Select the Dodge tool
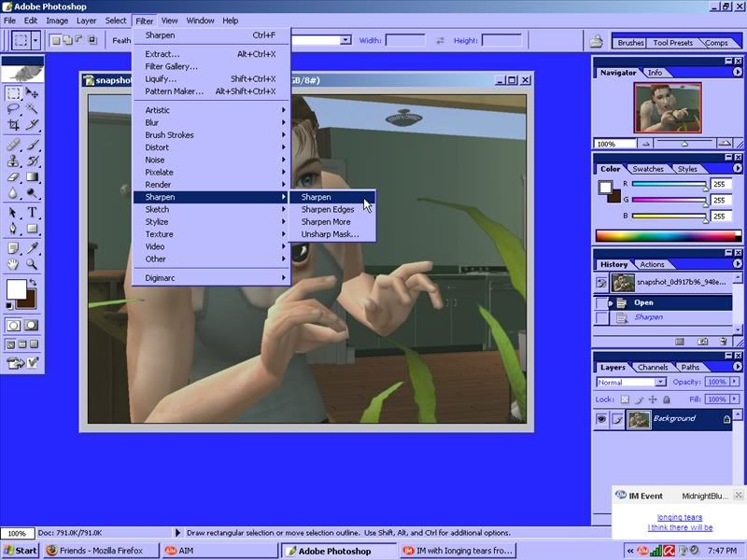 (32, 193)
